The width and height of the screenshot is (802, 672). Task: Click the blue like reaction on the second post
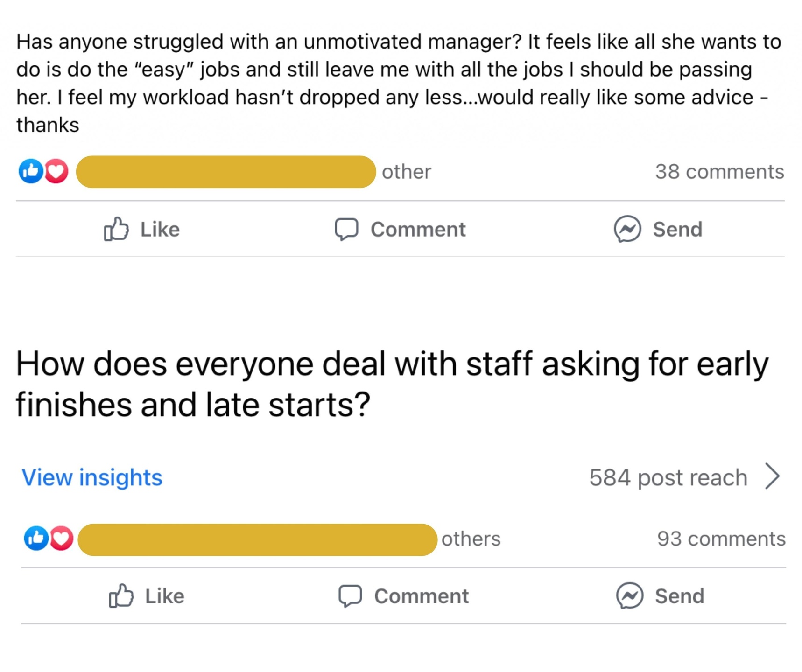point(36,539)
